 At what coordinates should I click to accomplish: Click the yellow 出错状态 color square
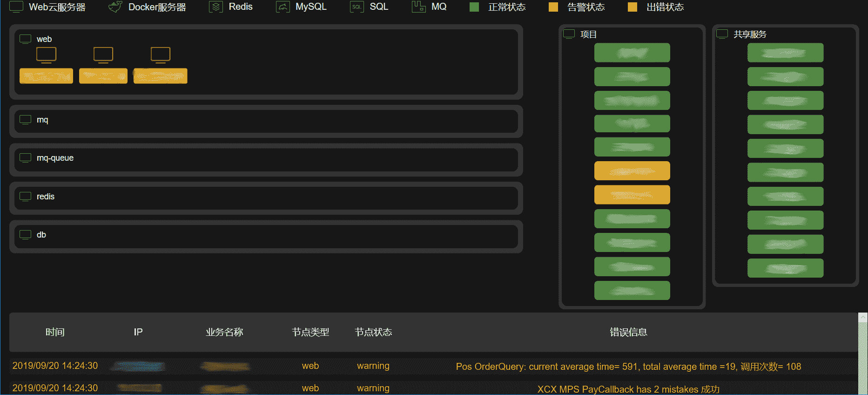click(632, 7)
